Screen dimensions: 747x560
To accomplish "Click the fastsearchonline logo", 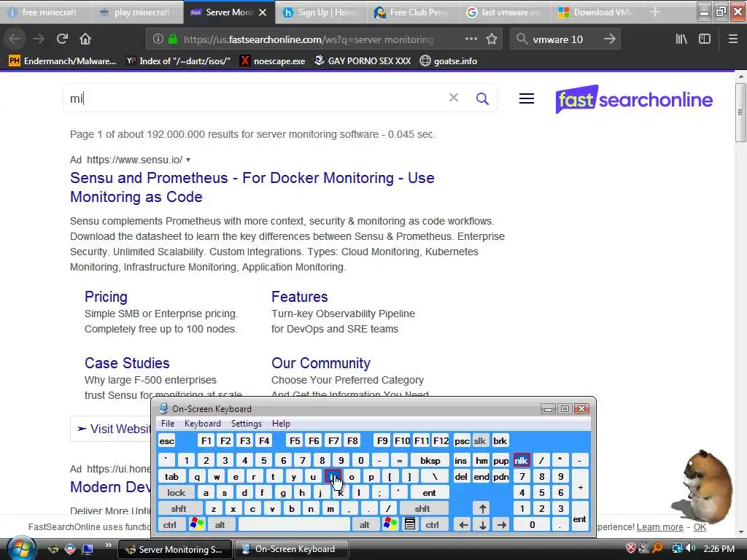I will pos(634,99).
